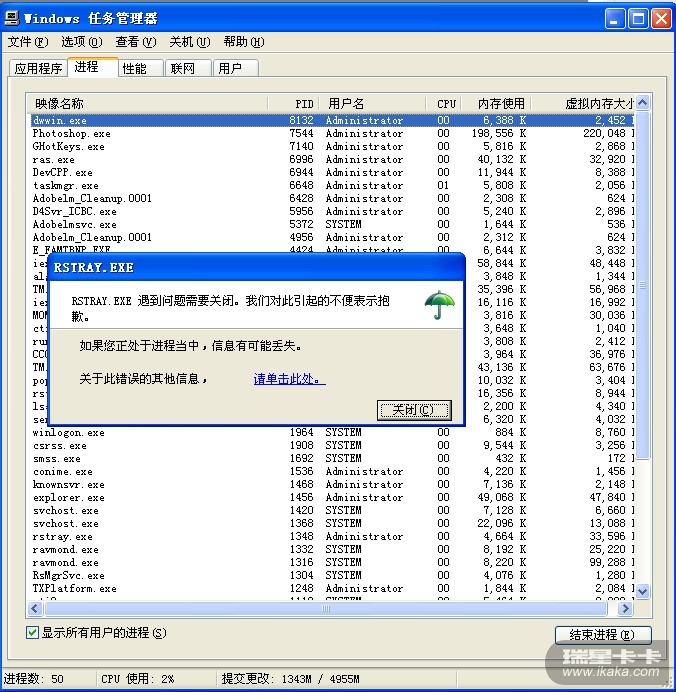Select svchost.exe with PID 1420
This screenshot has width=676, height=692.
click(x=332, y=511)
